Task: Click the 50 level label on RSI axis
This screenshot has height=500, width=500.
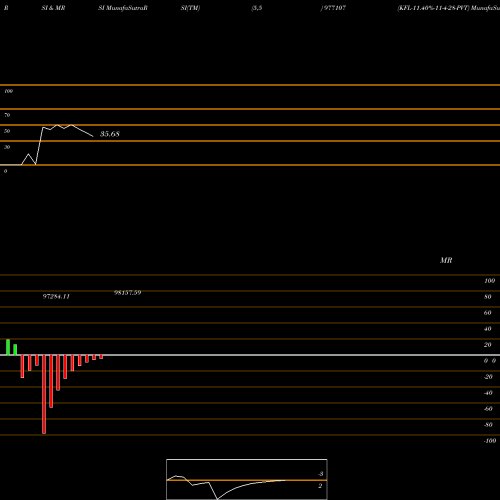Action: tap(7, 131)
